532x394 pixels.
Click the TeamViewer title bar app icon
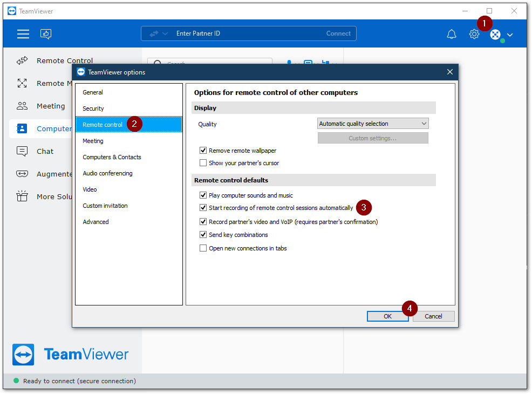[x=11, y=11]
